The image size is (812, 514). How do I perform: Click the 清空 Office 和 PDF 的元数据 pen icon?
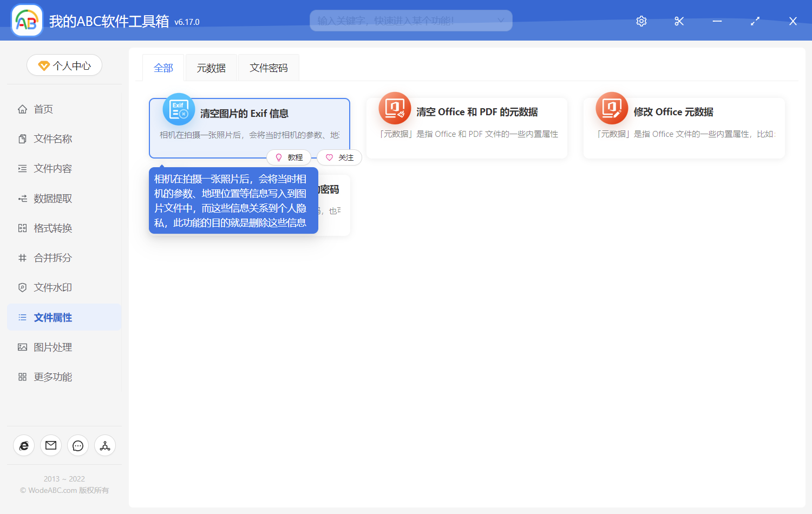point(395,108)
